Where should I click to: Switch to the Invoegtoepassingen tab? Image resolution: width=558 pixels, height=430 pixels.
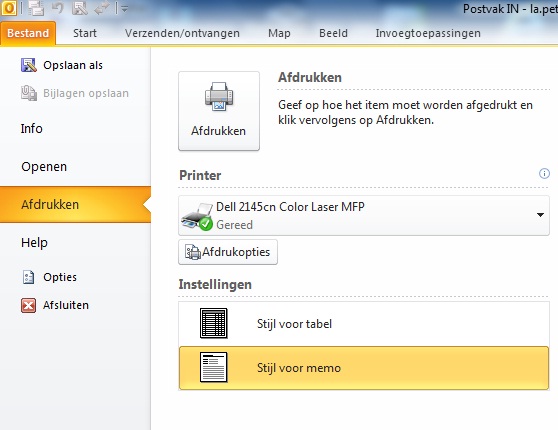click(428, 33)
